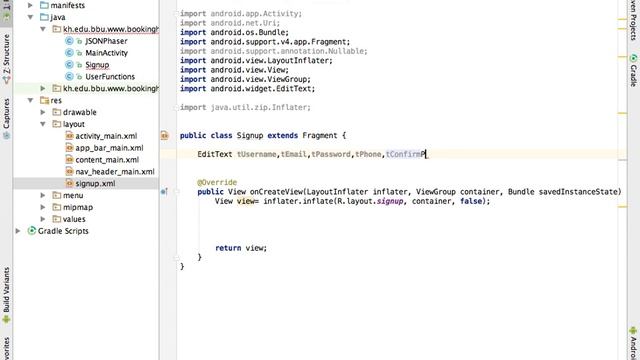Expand the Gradle Scripts node arrow

(x=18, y=231)
